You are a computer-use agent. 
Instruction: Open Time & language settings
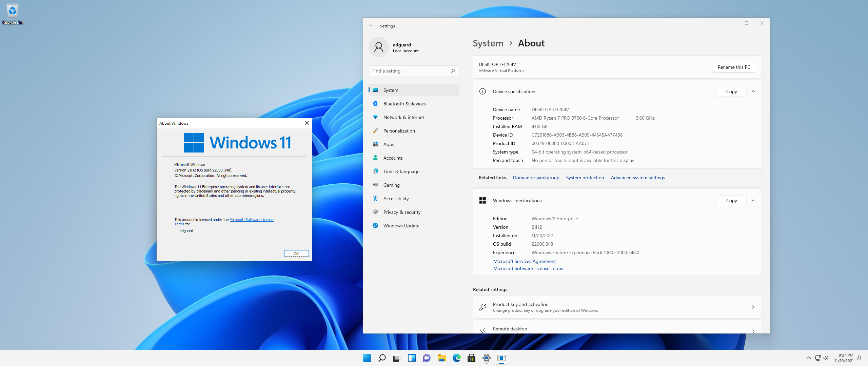(414, 171)
